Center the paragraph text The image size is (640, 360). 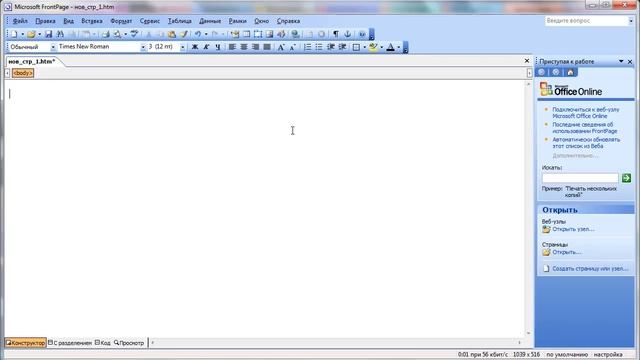click(244, 47)
